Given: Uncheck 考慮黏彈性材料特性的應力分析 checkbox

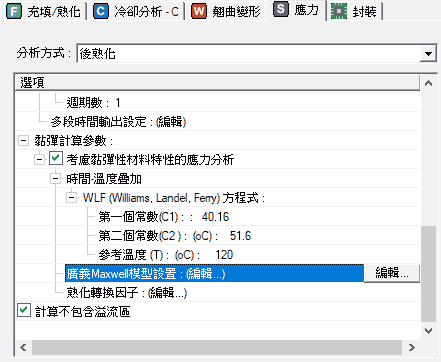Looking at the screenshot, I should (x=56, y=159).
